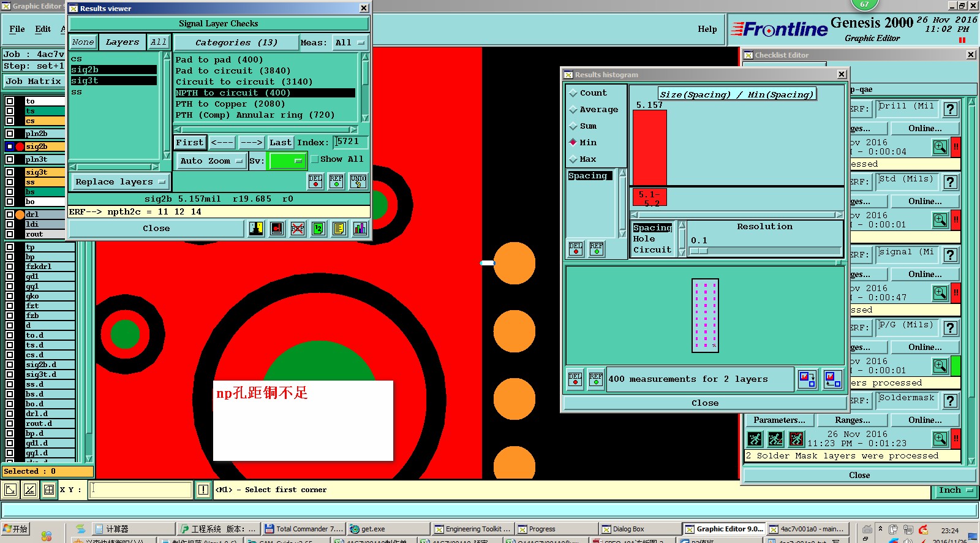Click the exclamation icon beside coordinate field
Screen dimensions: 980x543
click(x=203, y=490)
